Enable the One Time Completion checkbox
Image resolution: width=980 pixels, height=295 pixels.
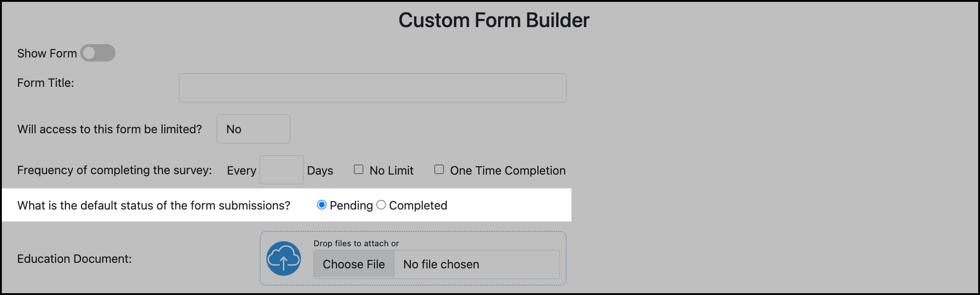click(439, 170)
